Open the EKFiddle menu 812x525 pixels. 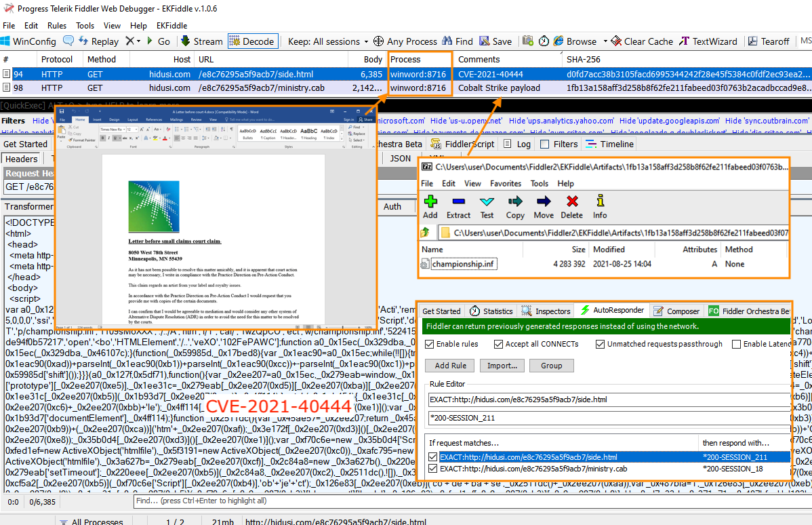pos(172,25)
